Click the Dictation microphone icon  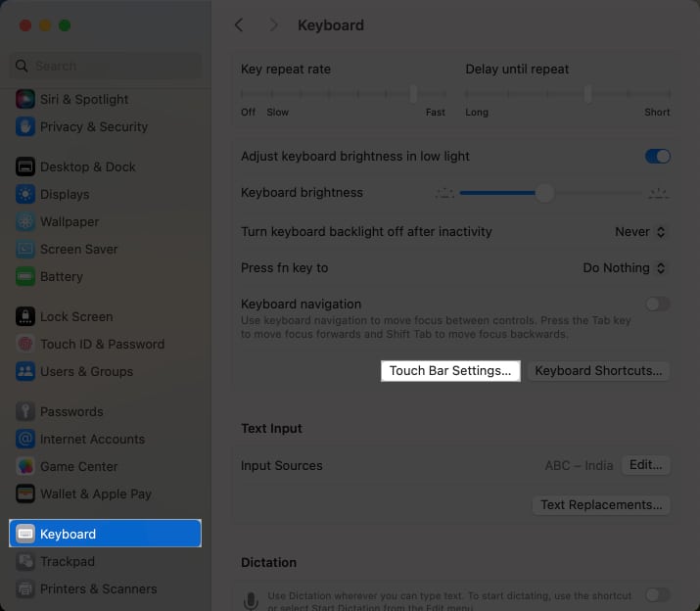(x=251, y=601)
